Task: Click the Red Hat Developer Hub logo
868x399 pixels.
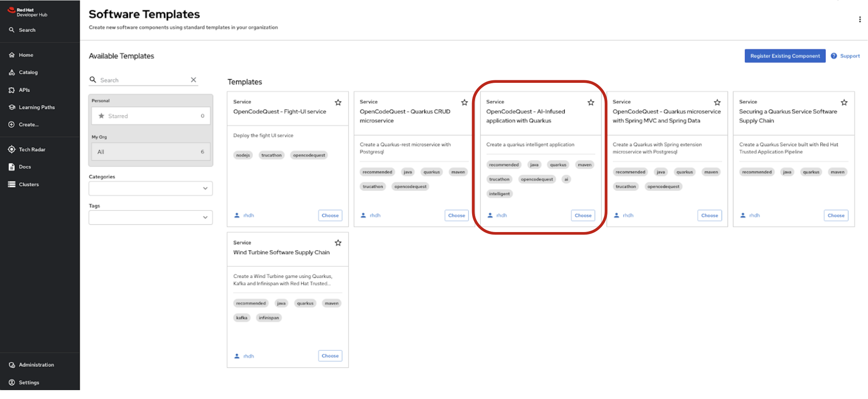Action: 27,12
